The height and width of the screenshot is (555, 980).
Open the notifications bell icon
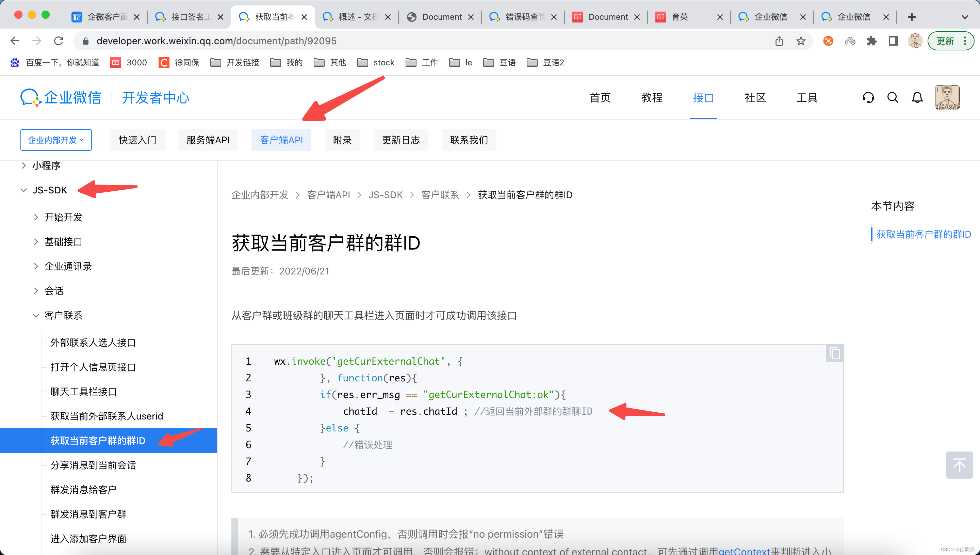pos(917,98)
